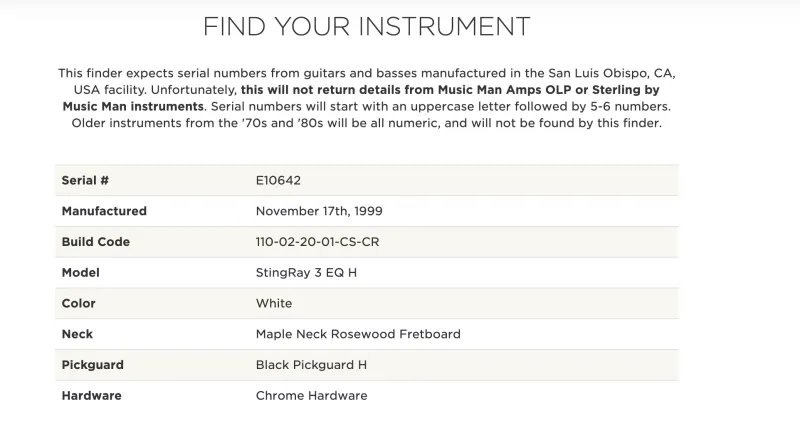Select the color value White
Image resolution: width=800 pixels, height=428 pixels.
274,304
